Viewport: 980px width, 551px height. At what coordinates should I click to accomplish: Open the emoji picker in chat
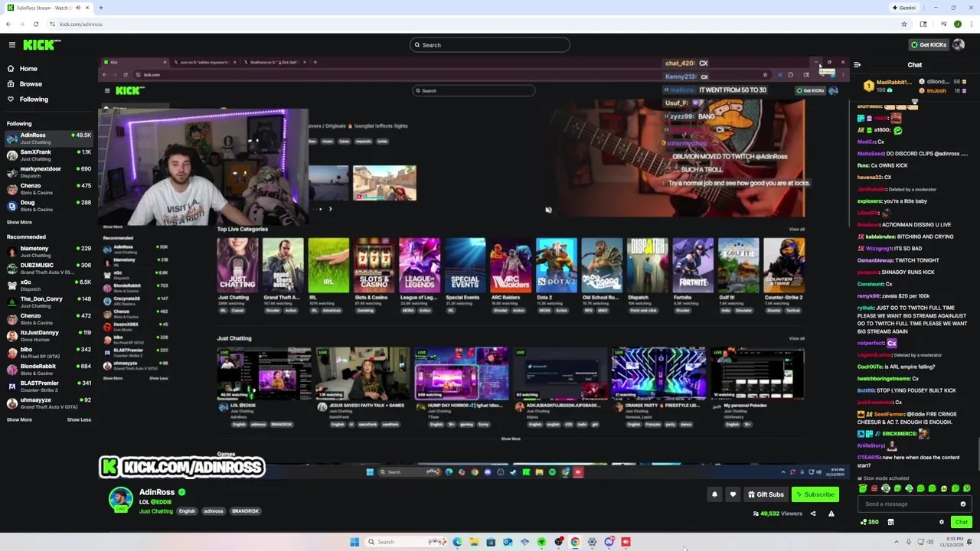(x=963, y=504)
